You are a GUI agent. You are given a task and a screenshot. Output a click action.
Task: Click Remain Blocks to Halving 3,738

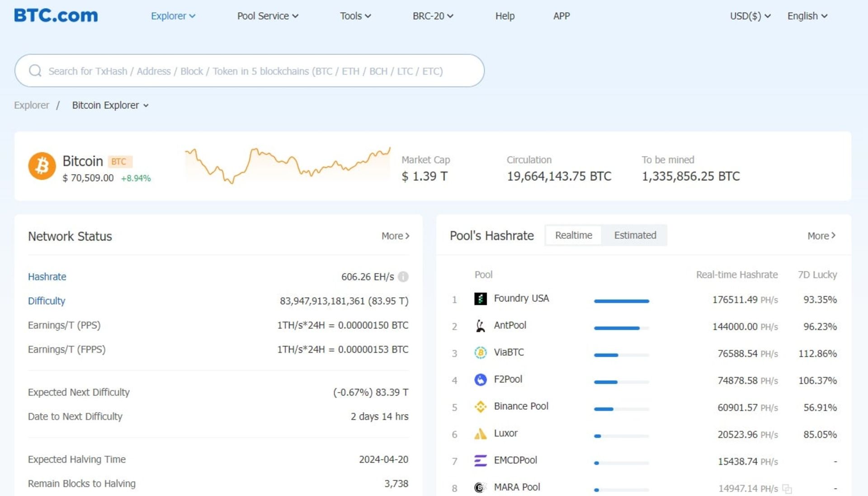coord(396,484)
